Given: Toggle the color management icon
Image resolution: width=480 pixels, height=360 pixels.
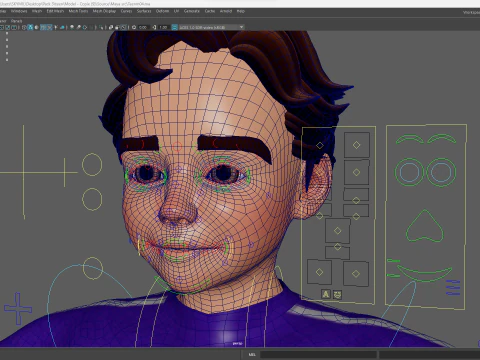Looking at the screenshot, I should (x=174, y=27).
